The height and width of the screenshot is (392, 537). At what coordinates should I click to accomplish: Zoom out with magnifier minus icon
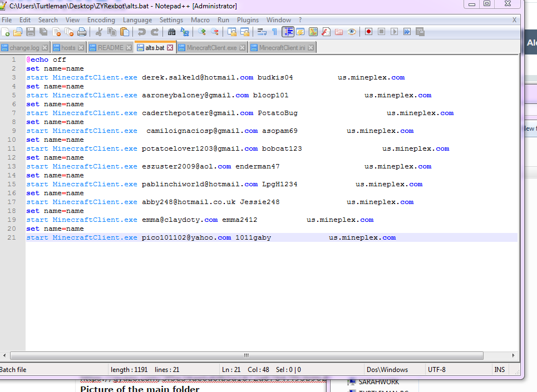point(215,32)
